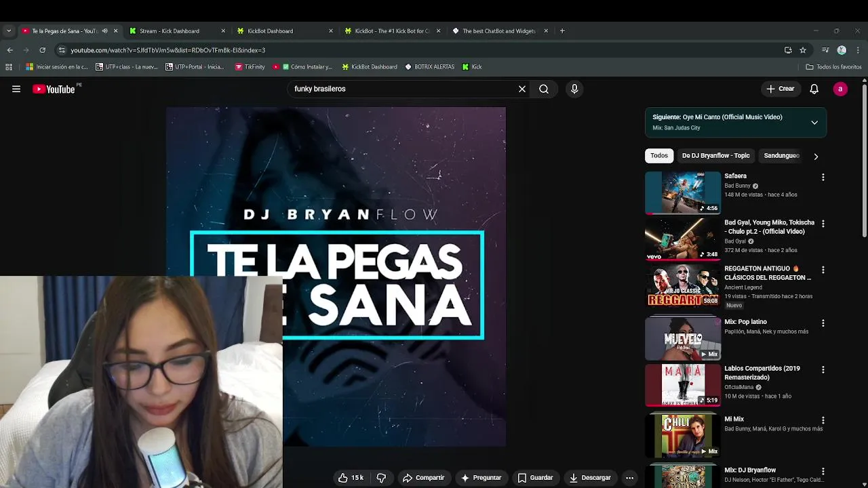Open options menu for Safaera video
The height and width of the screenshot is (488, 868).
pos(823,177)
